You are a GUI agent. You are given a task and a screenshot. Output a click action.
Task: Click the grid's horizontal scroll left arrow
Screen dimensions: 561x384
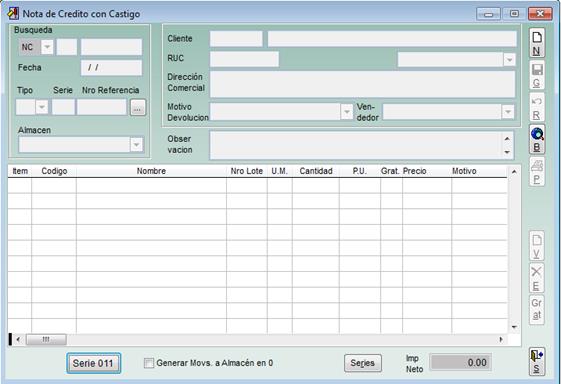pyautogui.click(x=18, y=339)
